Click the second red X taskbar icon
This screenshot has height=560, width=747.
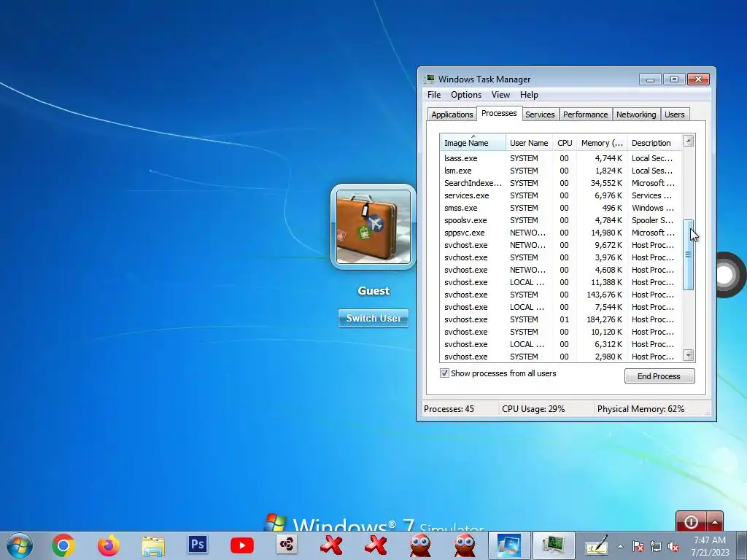click(376, 545)
